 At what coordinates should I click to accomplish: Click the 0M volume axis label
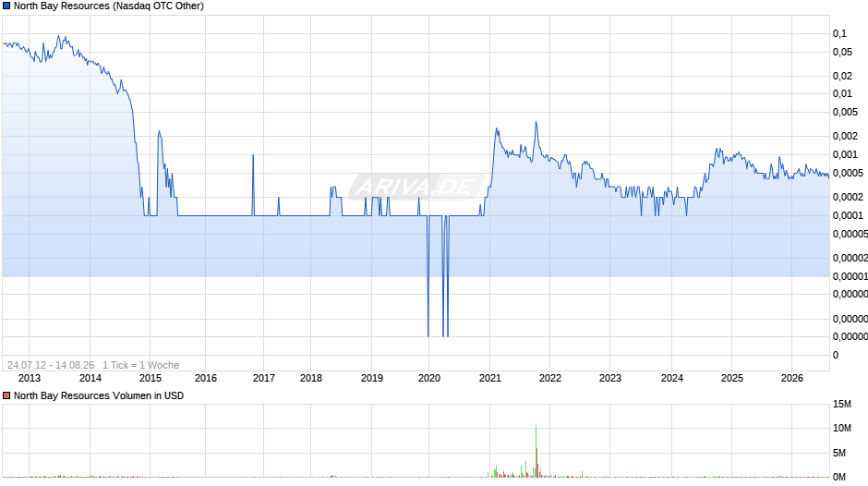click(839, 477)
